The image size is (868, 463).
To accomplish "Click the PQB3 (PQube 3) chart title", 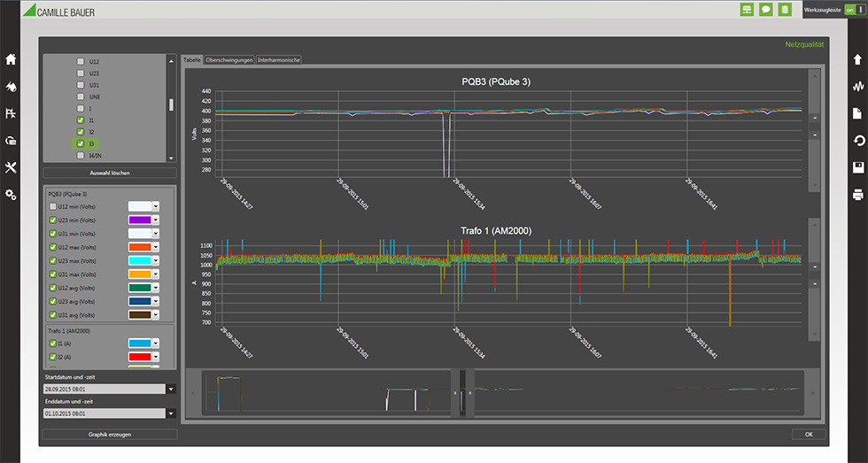I will point(496,81).
